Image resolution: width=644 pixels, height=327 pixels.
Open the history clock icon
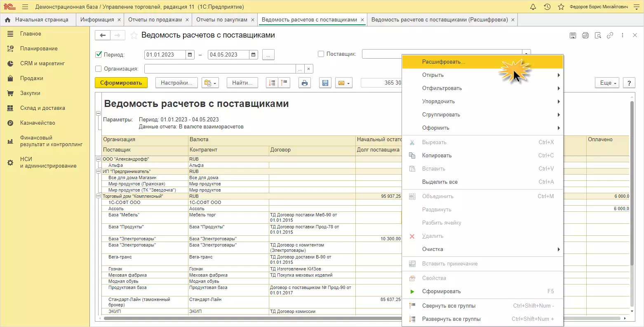point(547,7)
